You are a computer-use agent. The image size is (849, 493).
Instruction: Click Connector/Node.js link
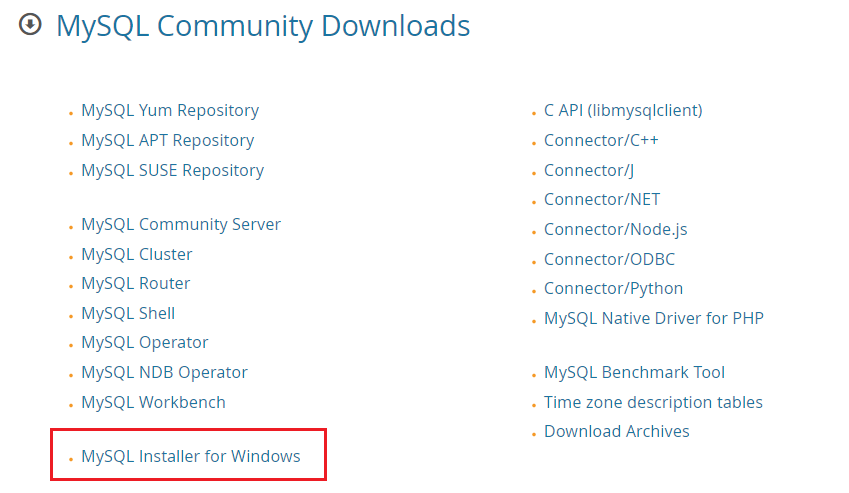pyautogui.click(x=615, y=230)
